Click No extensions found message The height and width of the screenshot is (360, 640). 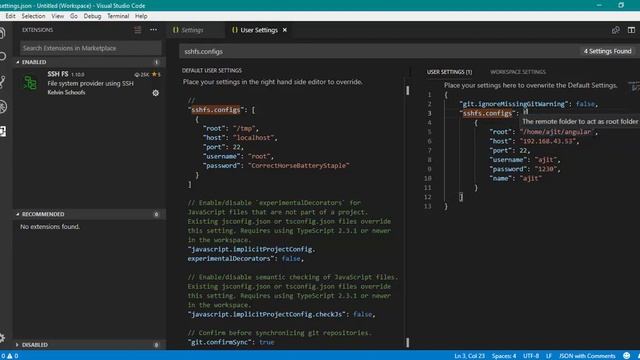pos(50,227)
